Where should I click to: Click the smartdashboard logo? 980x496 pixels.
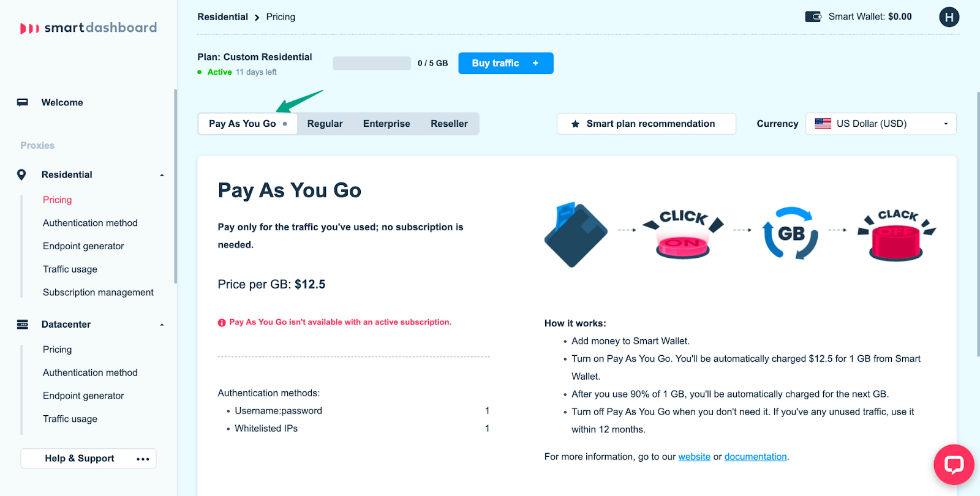coord(89,28)
